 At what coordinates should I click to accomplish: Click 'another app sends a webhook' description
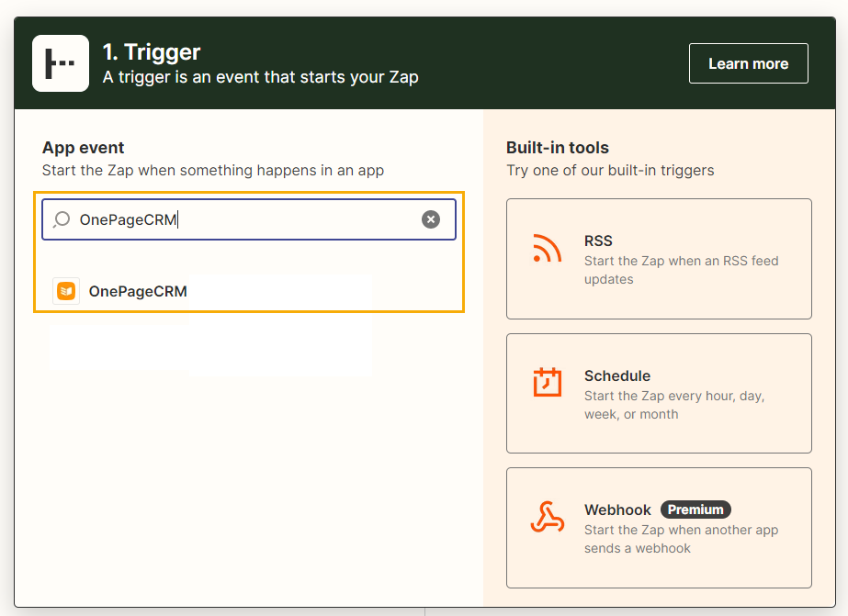click(x=681, y=539)
